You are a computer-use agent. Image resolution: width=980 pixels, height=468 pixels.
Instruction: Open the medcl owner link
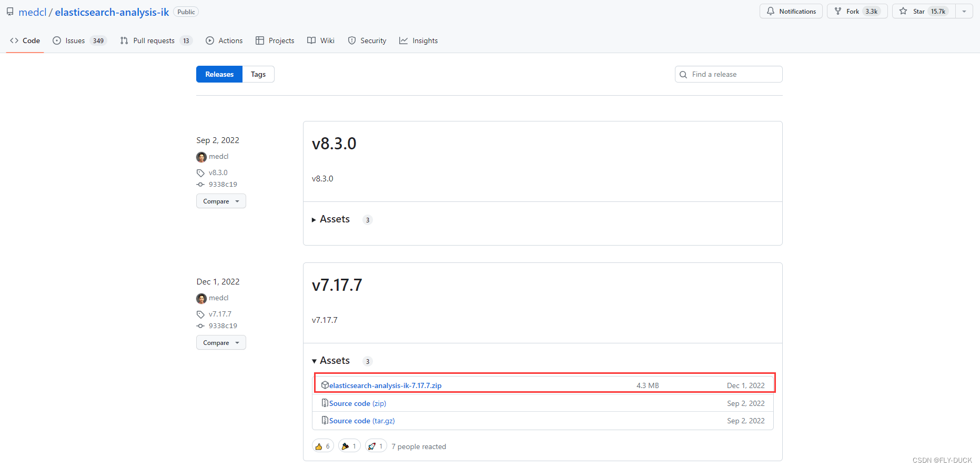coord(33,12)
